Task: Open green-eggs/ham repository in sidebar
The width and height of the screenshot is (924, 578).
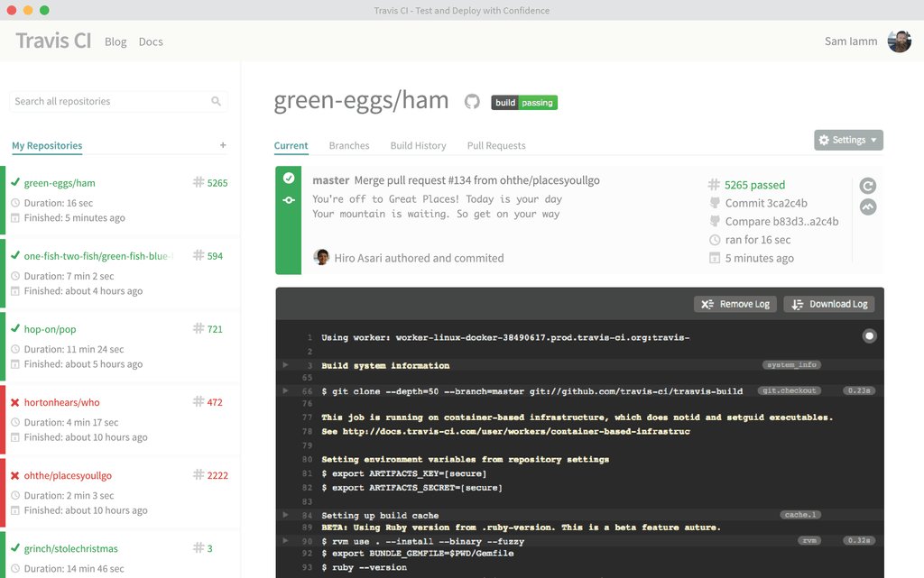Action: pyautogui.click(x=60, y=183)
